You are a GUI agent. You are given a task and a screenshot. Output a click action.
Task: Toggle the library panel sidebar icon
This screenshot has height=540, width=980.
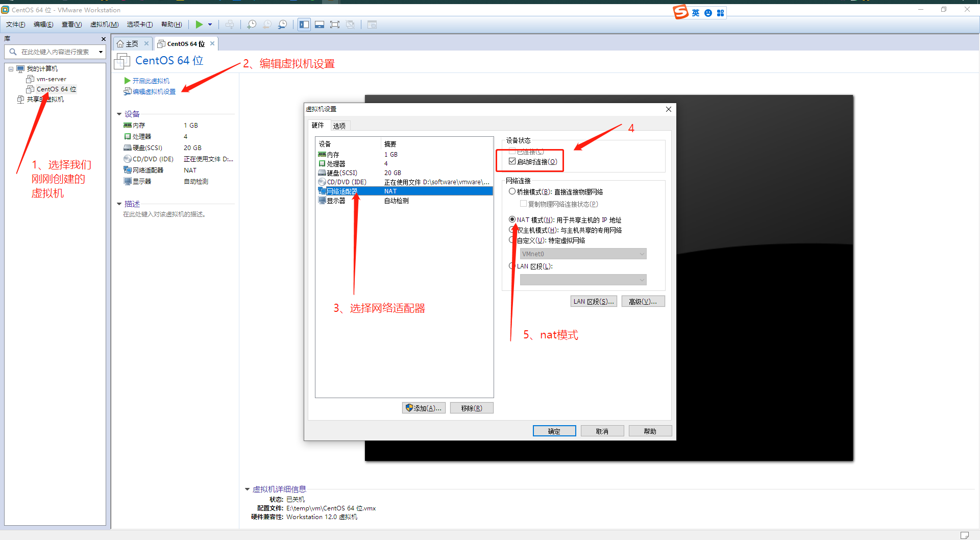[x=304, y=24]
